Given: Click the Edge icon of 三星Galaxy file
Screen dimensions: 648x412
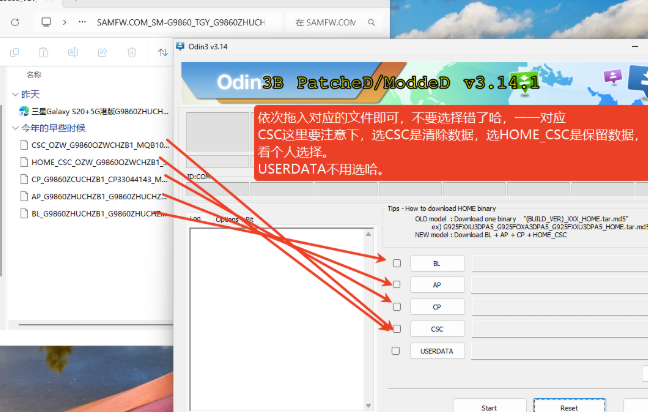Looking at the screenshot, I should tap(24, 111).
